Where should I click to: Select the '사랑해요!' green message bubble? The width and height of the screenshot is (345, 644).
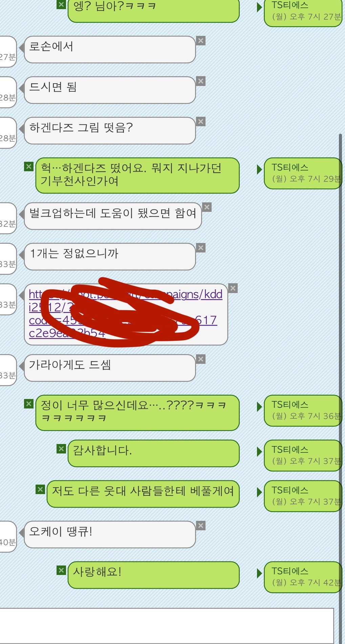click(154, 575)
